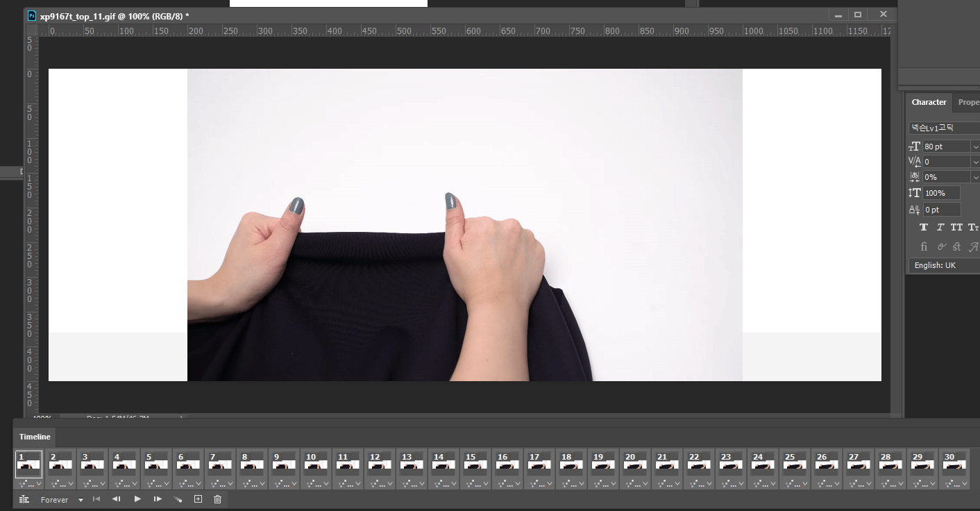Toggle Faux Bold text style
This screenshot has height=511, width=980.
(x=924, y=228)
